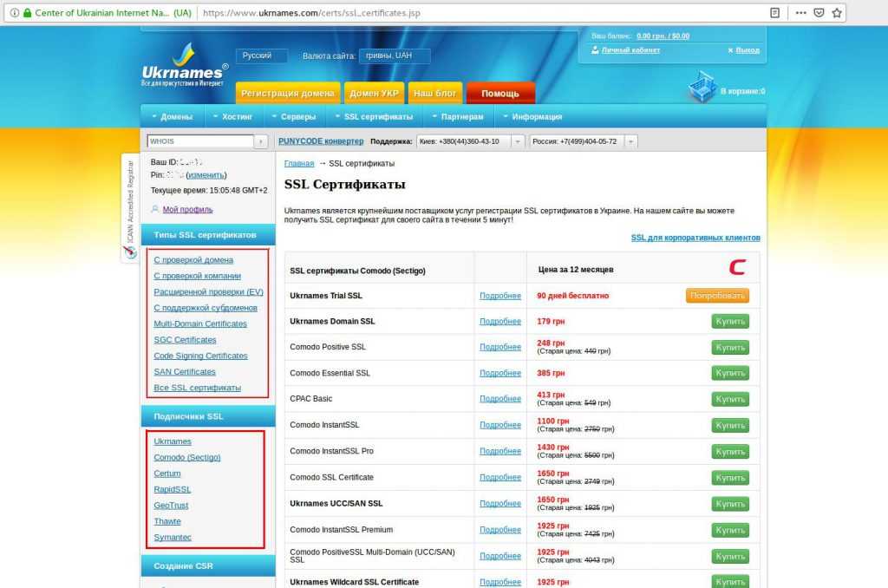This screenshot has width=888, height=588.
Task: Click Купить for Ukrnames Domain SSL
Action: (730, 321)
